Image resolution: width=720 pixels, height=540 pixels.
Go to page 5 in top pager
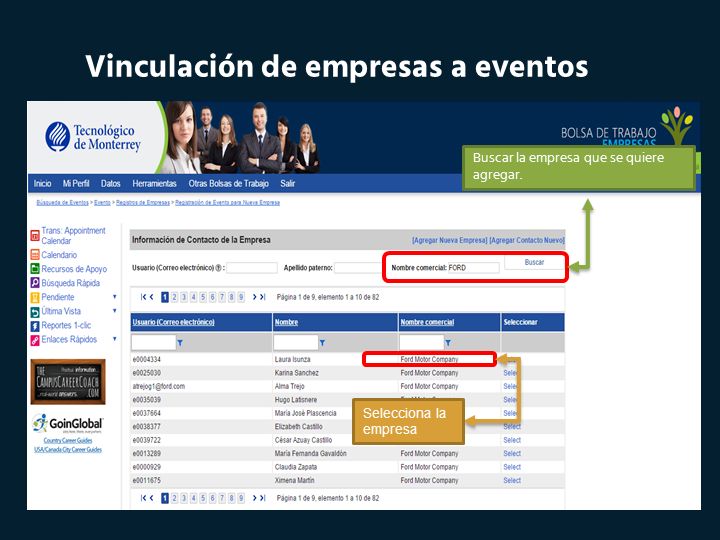tap(202, 297)
